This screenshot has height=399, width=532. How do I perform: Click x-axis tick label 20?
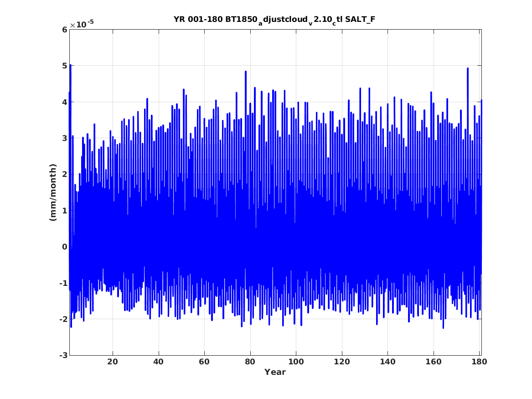click(112, 362)
